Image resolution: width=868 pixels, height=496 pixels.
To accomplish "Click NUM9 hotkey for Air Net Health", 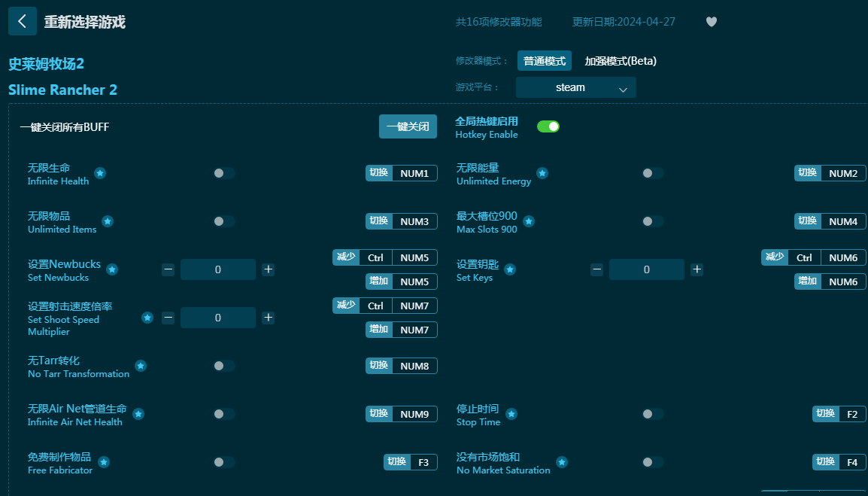I will pos(402,414).
